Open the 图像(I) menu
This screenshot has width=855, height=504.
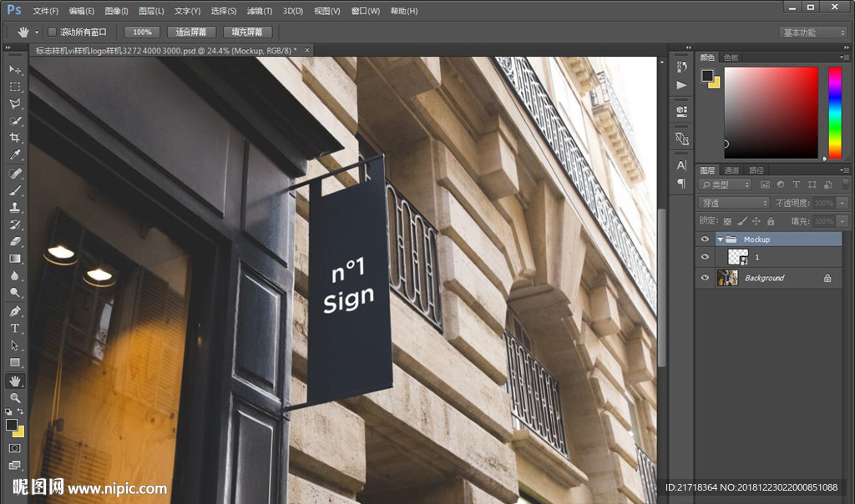tap(116, 11)
